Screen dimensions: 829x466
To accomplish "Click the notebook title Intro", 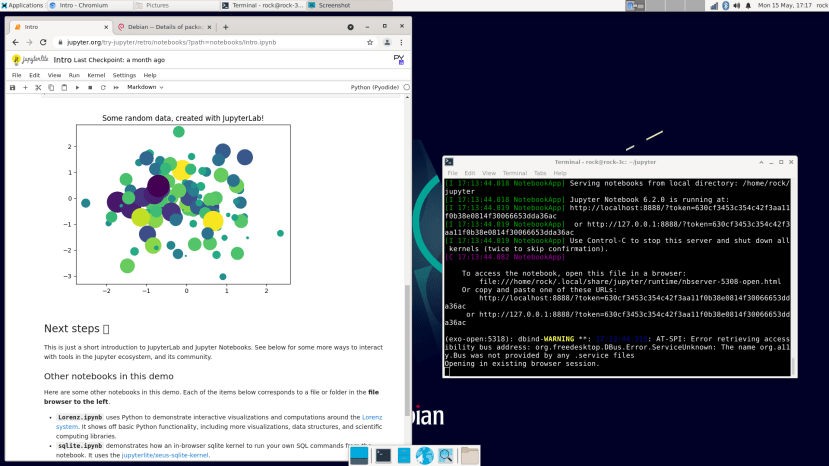I will point(62,60).
